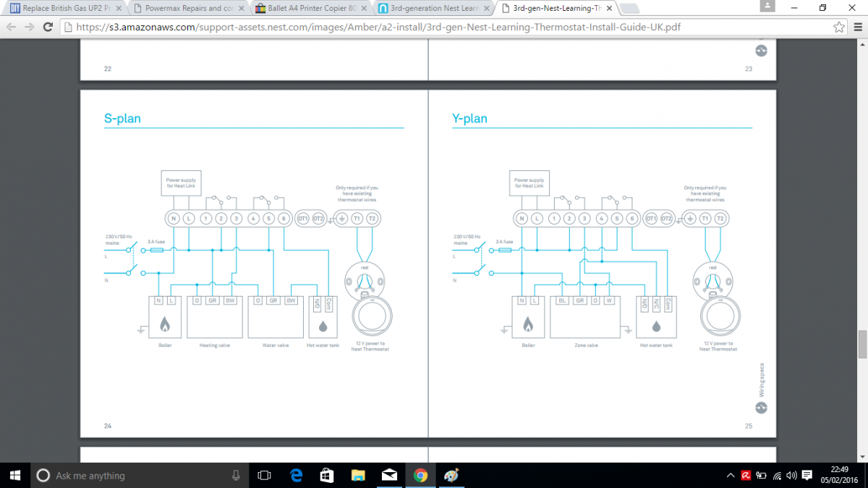Screen dimensions: 868x488
Task: Open the Windows Store taskbar icon
Action: tap(326, 475)
